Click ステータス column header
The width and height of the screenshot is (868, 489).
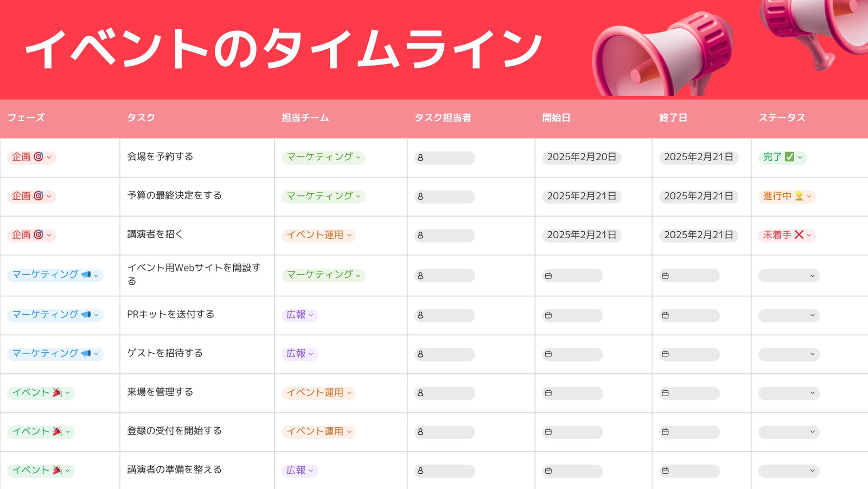click(x=782, y=118)
